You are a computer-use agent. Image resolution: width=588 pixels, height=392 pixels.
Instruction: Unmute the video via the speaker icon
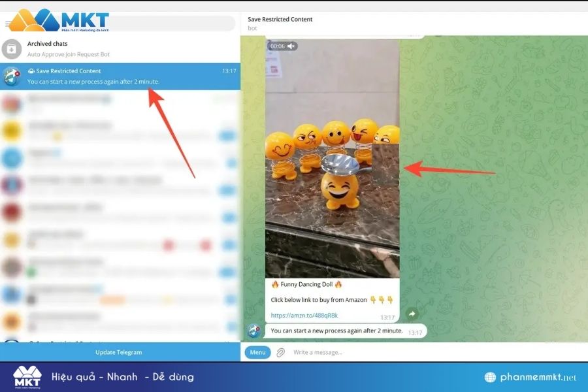click(x=290, y=45)
